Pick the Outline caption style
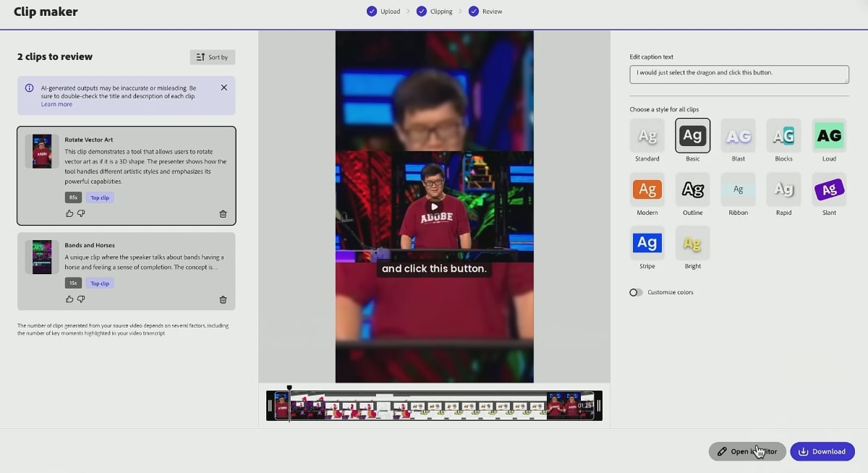This screenshot has height=473, width=868. coord(693,189)
